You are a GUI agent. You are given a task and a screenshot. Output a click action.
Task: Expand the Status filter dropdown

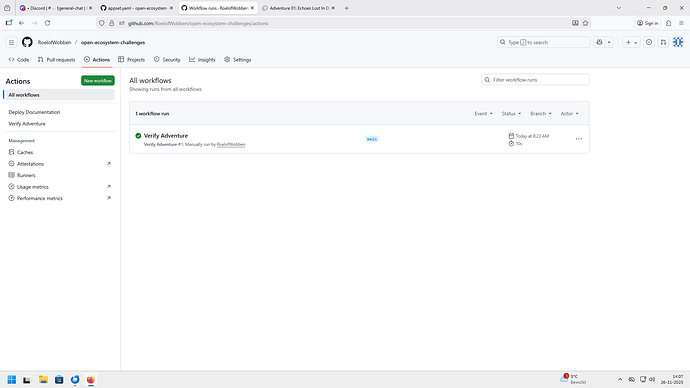511,113
